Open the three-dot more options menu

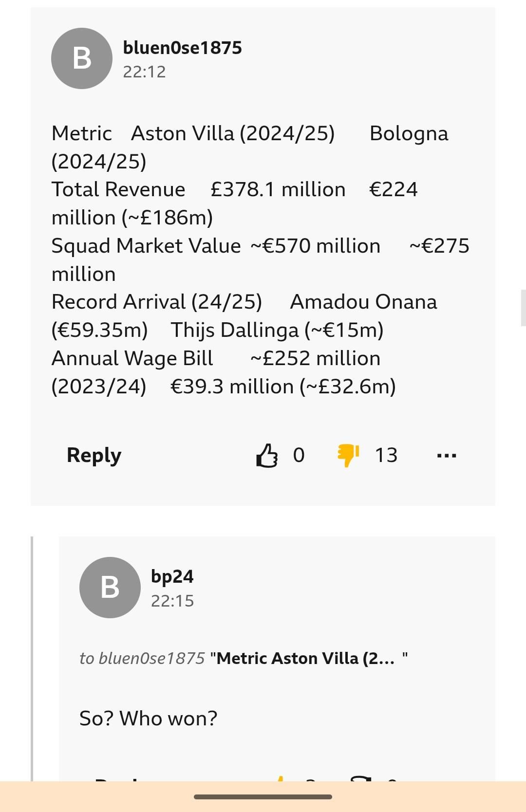click(x=447, y=456)
